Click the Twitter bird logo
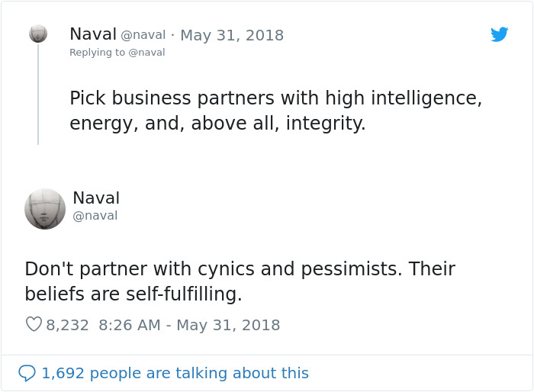 point(500,34)
